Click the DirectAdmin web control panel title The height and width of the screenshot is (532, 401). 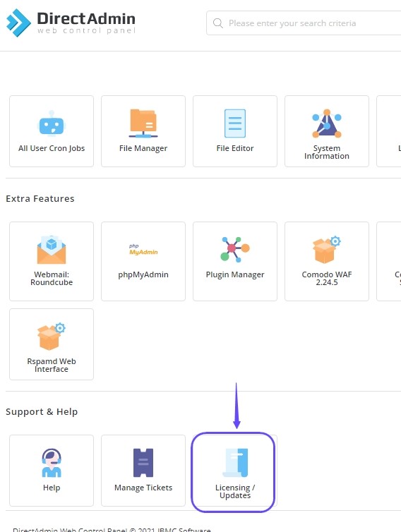click(86, 23)
